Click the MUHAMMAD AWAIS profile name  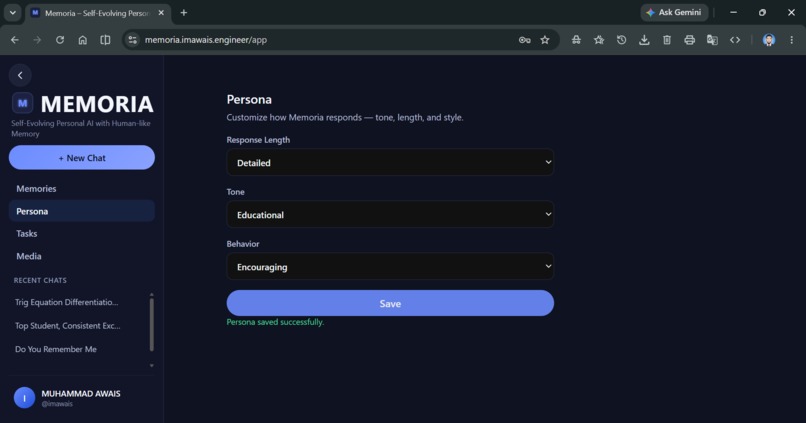(x=81, y=394)
